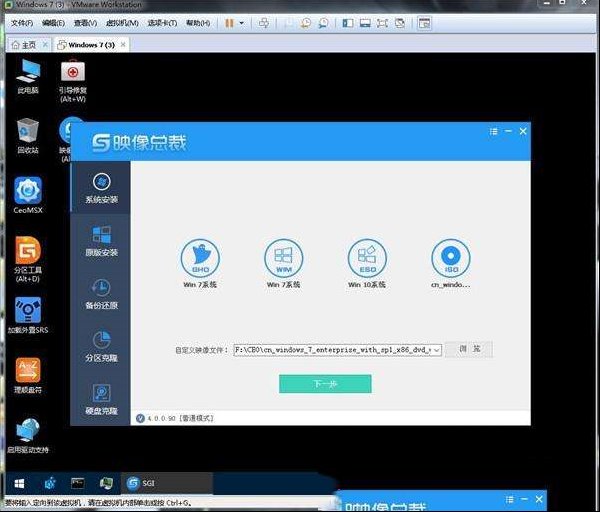Toggle the VMware library sidebar view icon
The height and width of the screenshot is (512, 600).
coord(348,23)
